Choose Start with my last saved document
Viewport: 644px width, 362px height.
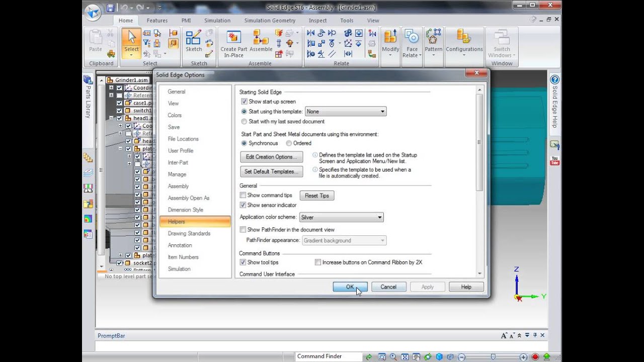click(x=244, y=122)
